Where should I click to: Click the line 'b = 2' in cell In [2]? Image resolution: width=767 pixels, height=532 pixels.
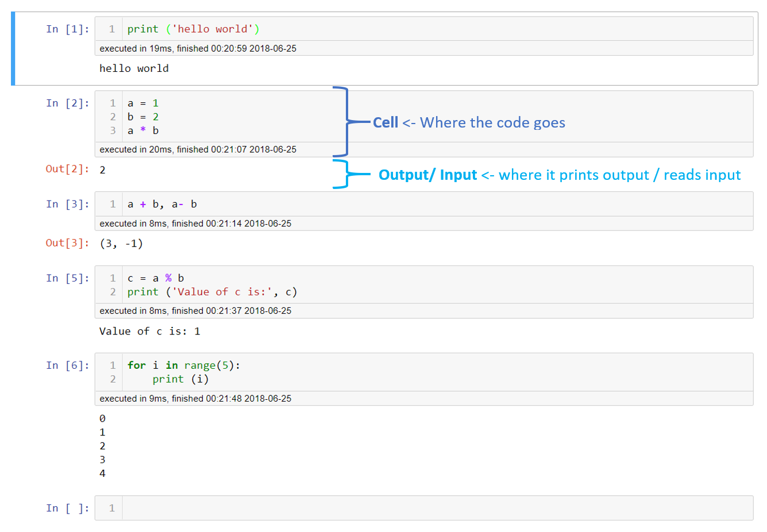point(143,117)
